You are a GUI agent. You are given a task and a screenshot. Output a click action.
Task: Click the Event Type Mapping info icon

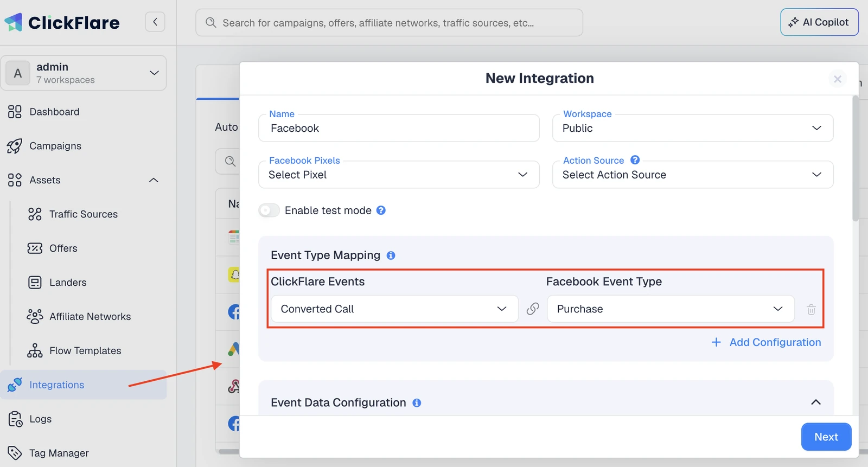(x=391, y=255)
